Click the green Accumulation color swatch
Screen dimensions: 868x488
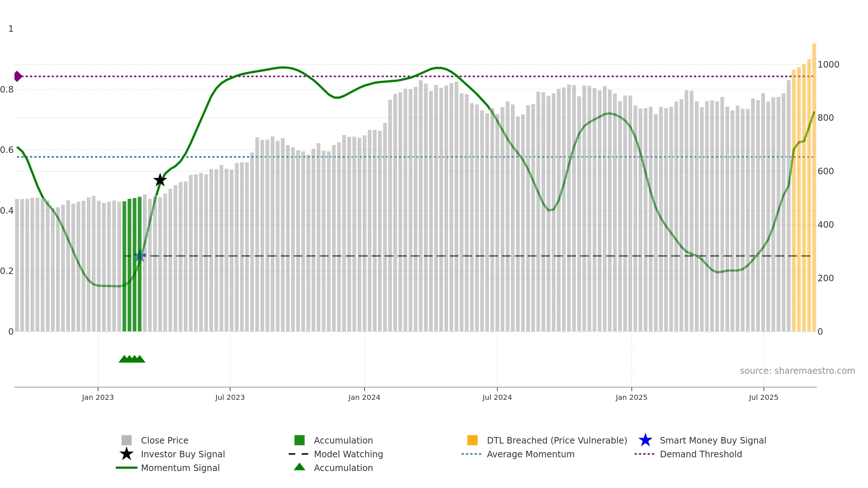(x=299, y=440)
